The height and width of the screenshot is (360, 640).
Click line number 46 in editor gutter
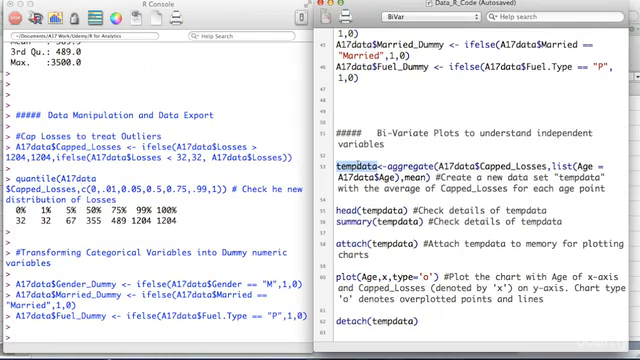pos(323,67)
